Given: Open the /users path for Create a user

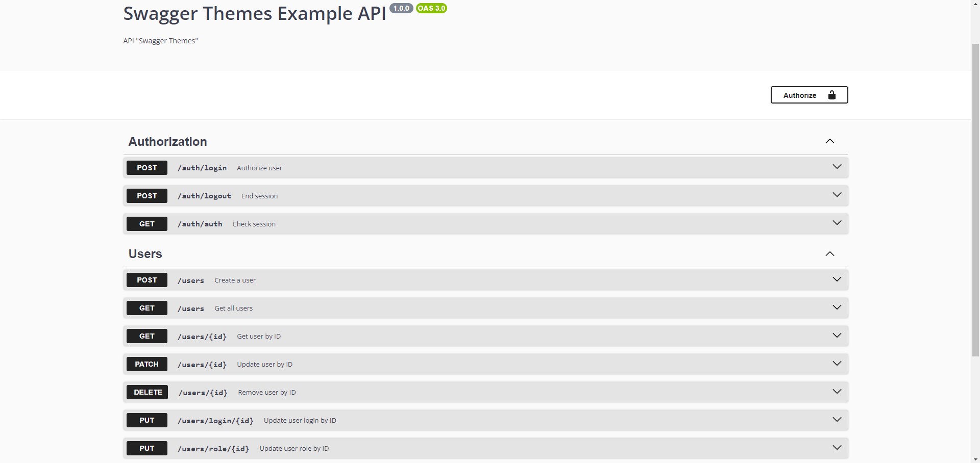Looking at the screenshot, I should tap(191, 280).
